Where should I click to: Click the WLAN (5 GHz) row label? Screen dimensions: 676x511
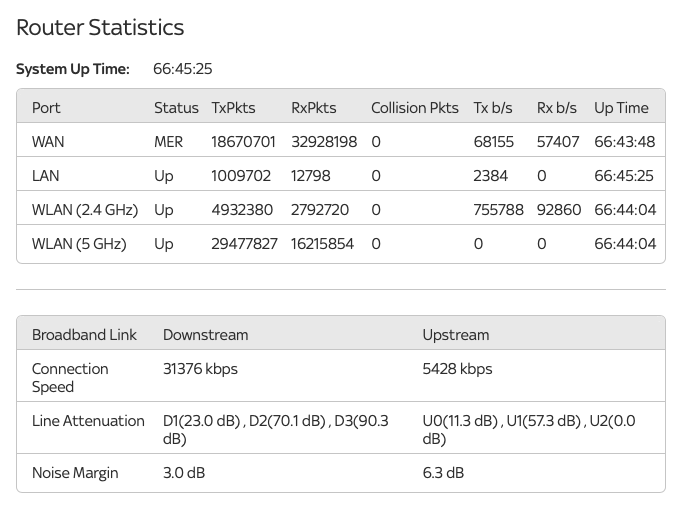(x=79, y=244)
